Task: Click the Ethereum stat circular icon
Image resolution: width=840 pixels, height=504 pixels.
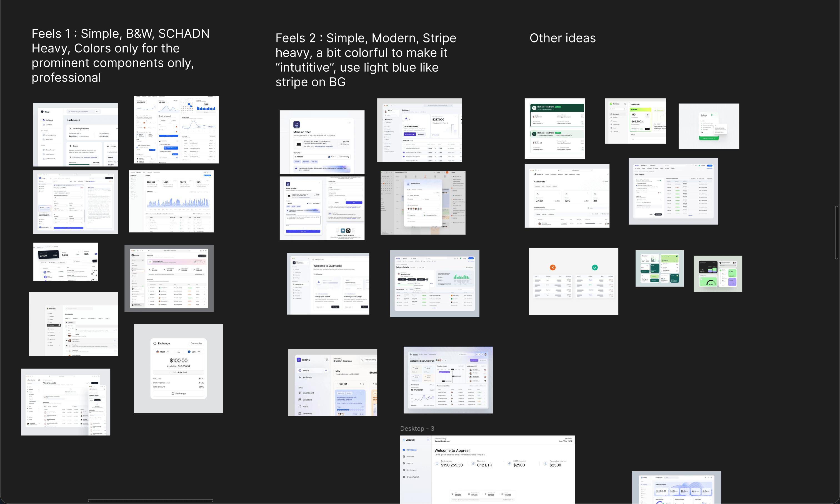Action: [473, 463]
